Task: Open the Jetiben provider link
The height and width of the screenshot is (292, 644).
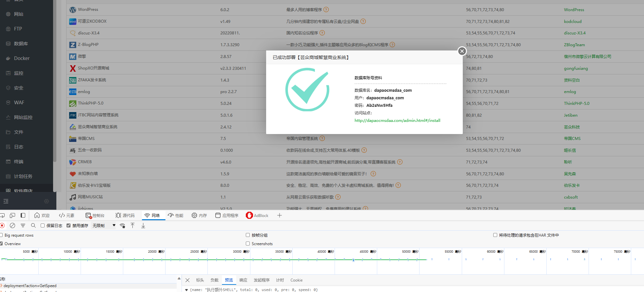Action: coord(571,115)
